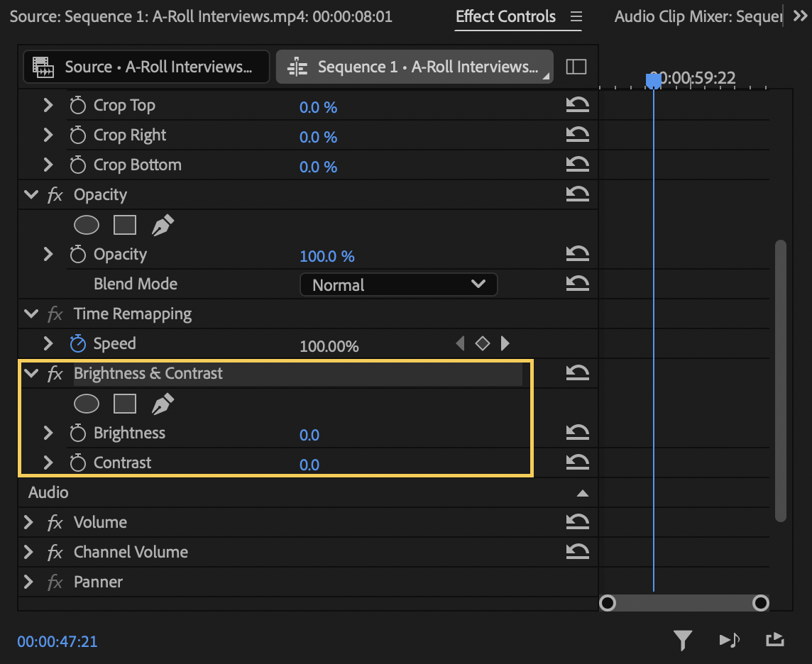
Task: Reset the Crop Bottom parameter
Action: (x=577, y=165)
